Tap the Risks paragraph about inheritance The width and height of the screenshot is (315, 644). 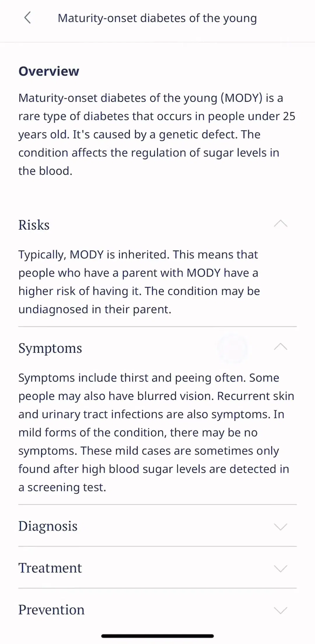139,282
